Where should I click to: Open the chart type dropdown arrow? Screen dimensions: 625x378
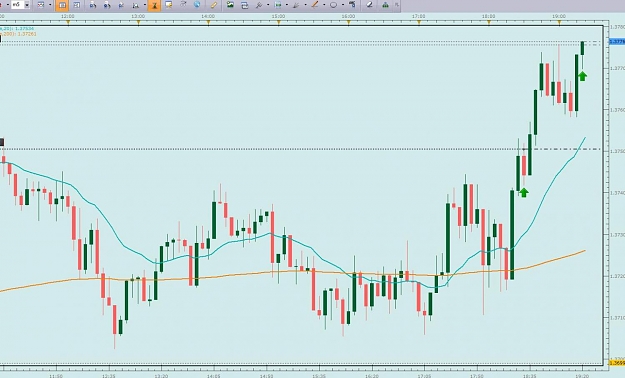tap(50, 5)
